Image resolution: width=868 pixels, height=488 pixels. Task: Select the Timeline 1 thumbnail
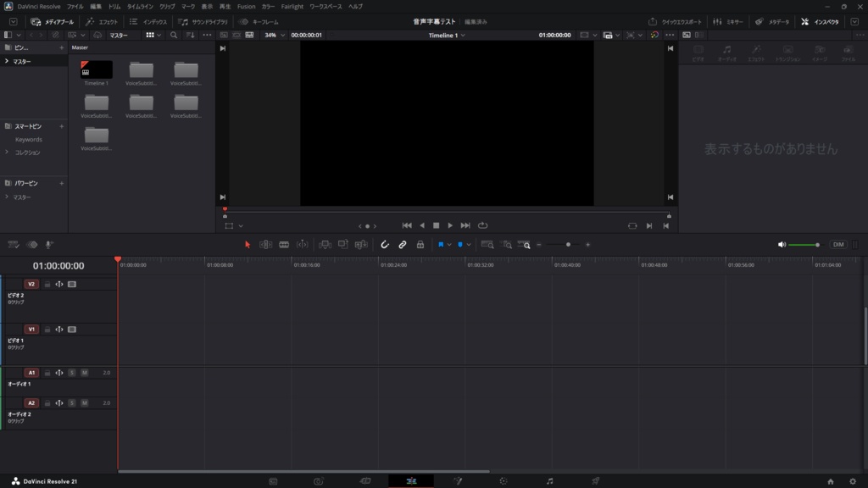[x=97, y=69]
